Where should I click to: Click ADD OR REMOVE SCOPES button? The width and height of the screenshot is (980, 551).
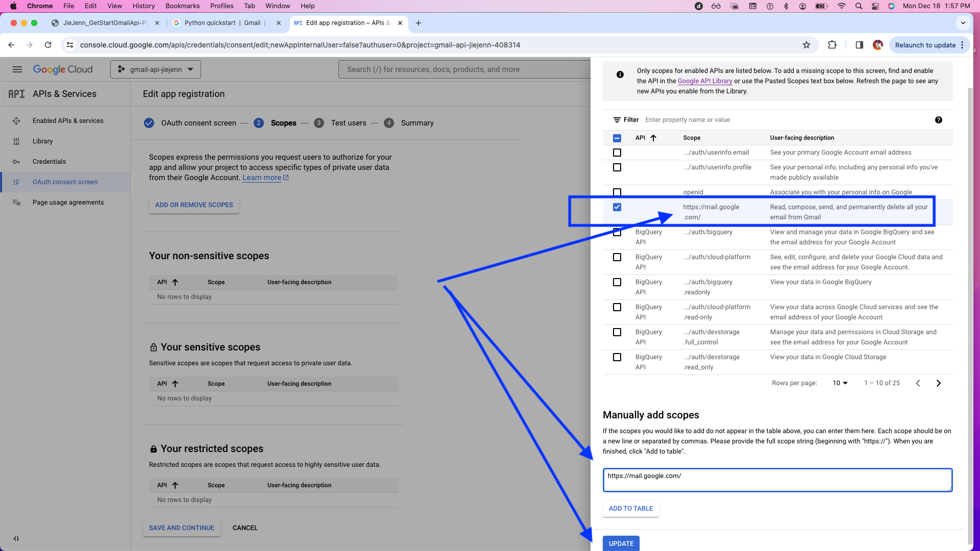(194, 205)
